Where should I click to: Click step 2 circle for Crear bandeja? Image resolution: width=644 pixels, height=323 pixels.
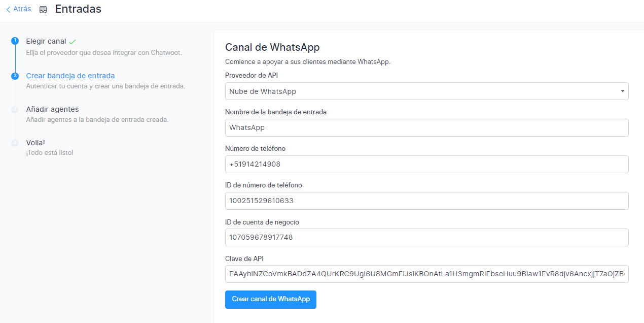[15, 76]
